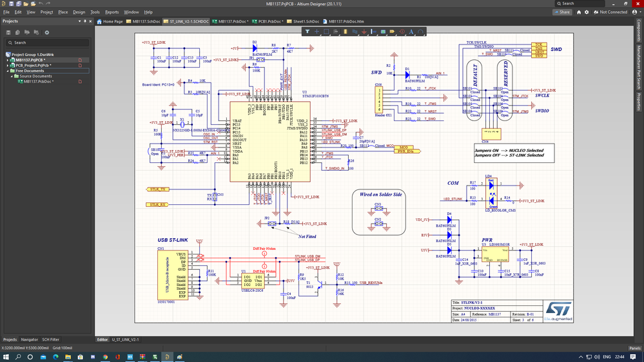Open the align objects tool
The width and height of the screenshot is (644, 362).
click(336, 32)
